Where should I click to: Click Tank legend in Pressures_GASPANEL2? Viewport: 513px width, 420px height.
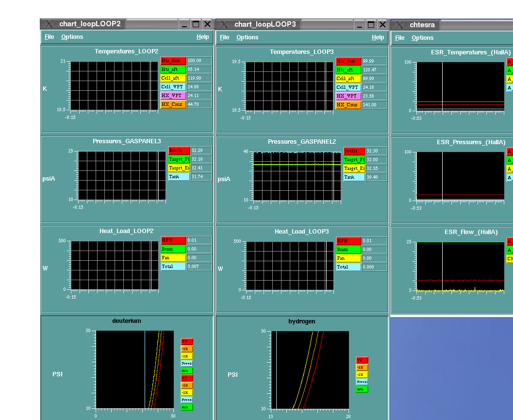pos(354,177)
